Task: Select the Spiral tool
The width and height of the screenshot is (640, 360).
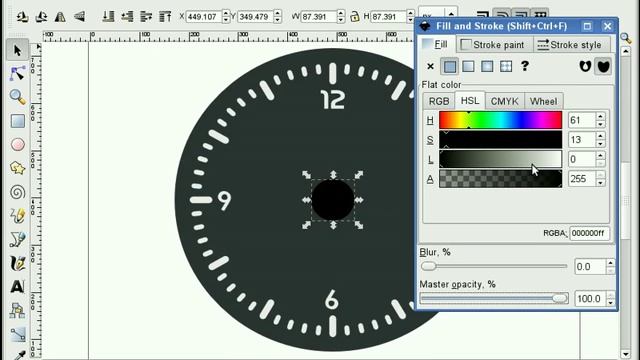Action: point(17,192)
